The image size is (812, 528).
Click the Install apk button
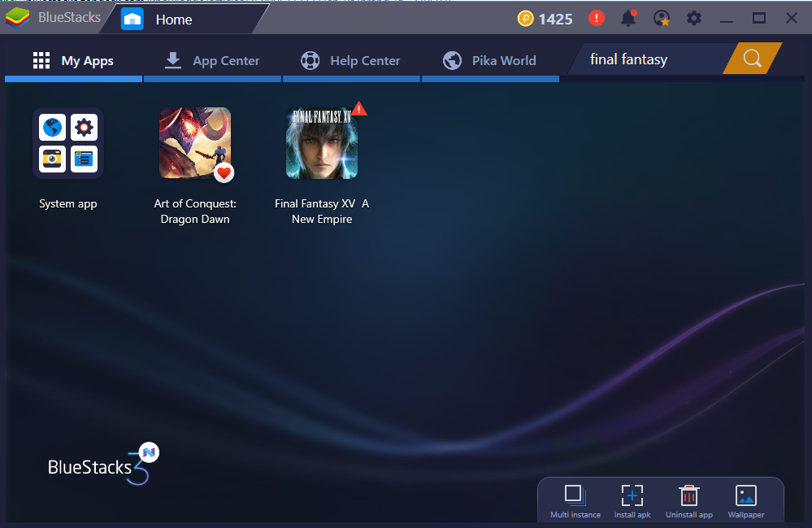coord(632,502)
